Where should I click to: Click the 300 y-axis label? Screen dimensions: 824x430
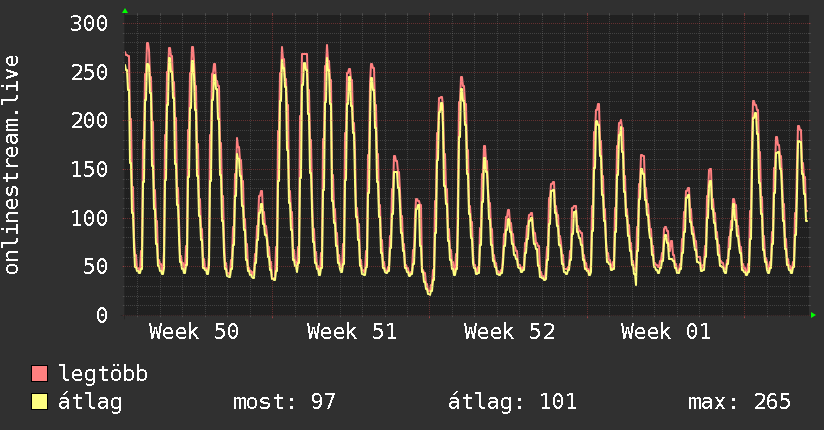tap(89, 23)
